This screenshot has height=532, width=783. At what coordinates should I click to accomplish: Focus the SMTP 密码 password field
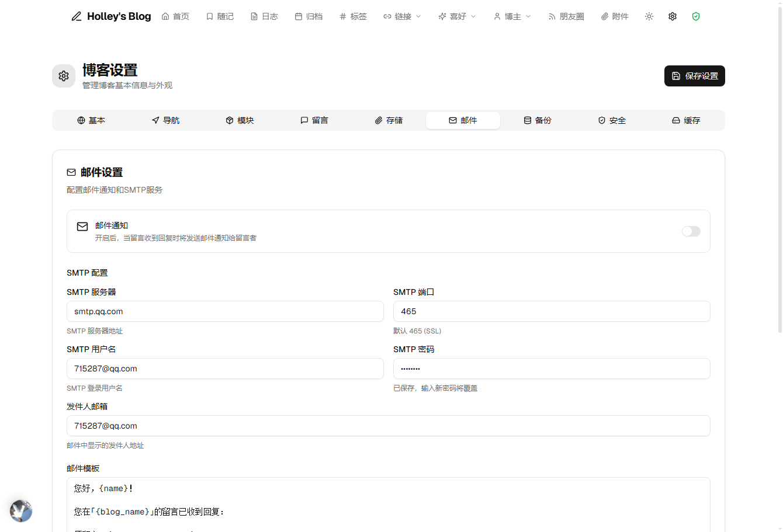[552, 368]
